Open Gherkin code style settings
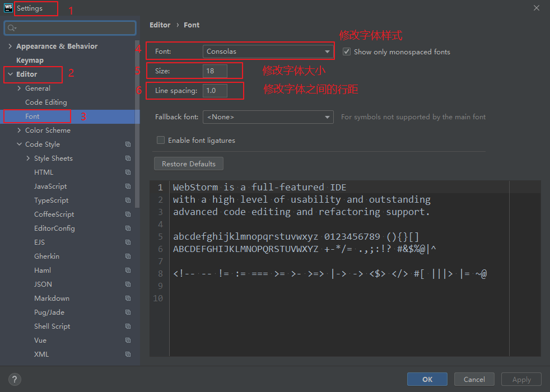The width and height of the screenshot is (550, 392). click(x=46, y=256)
